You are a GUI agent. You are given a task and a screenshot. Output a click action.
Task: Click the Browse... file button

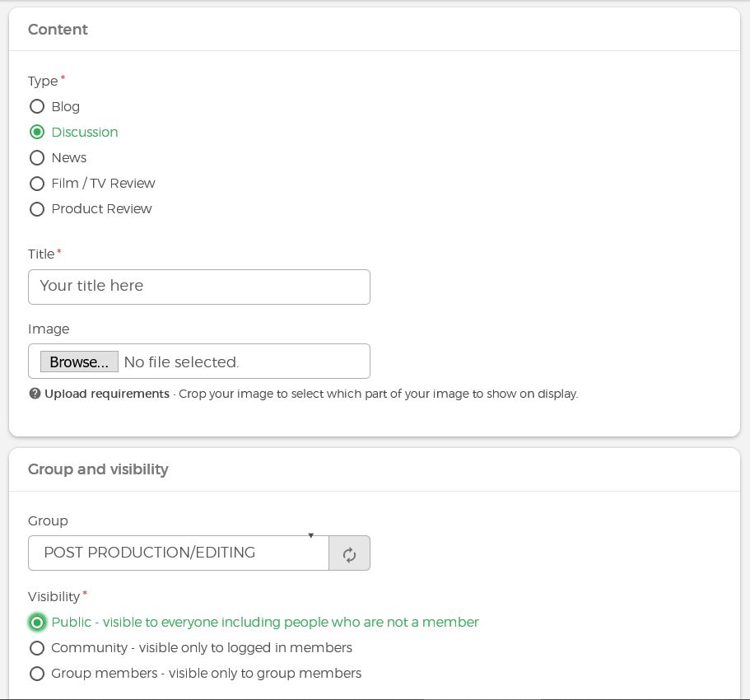tap(79, 362)
